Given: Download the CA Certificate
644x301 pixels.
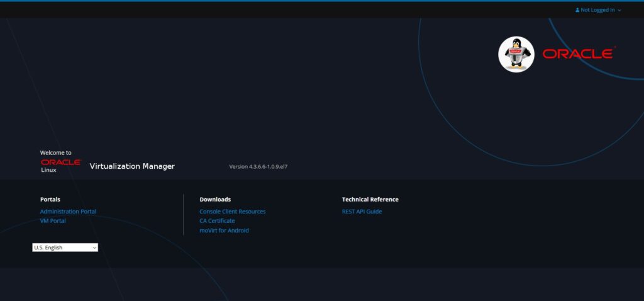Looking at the screenshot, I should coord(217,221).
